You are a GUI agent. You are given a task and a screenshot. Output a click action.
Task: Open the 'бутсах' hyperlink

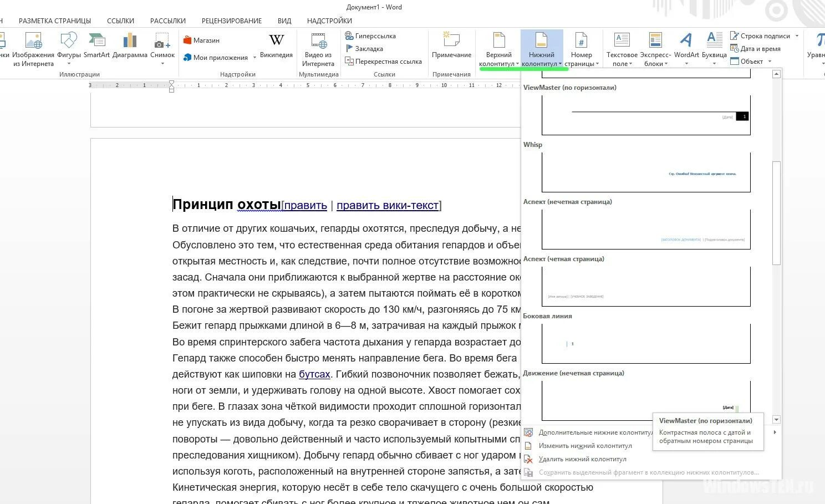click(314, 374)
